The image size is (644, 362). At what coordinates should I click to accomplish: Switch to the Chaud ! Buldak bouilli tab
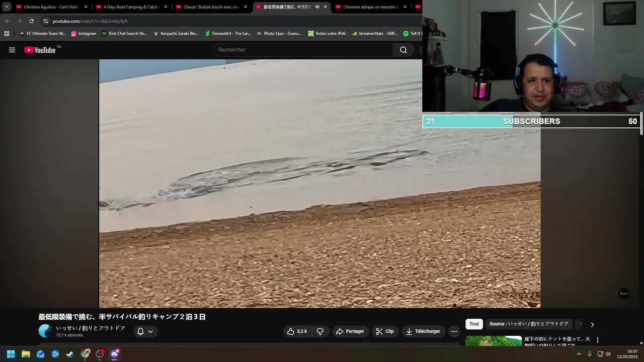[x=211, y=7]
